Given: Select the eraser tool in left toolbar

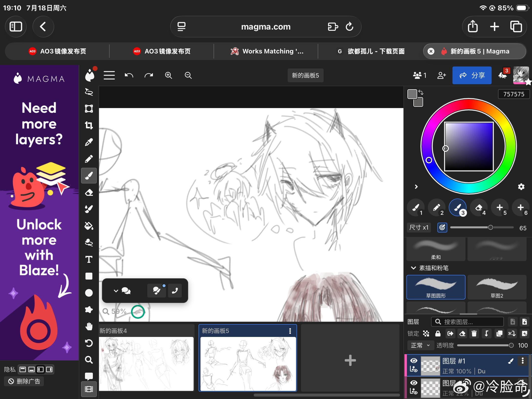Looking at the screenshot, I should 89,192.
